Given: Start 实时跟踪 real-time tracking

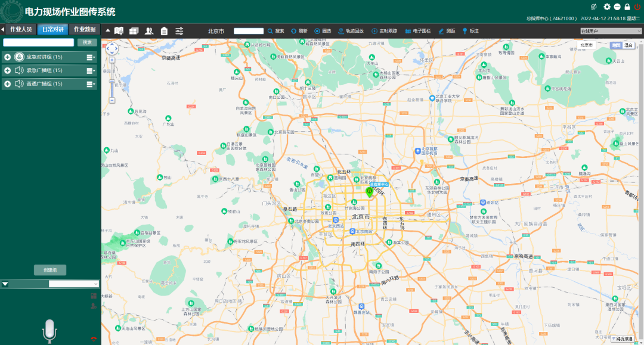Looking at the screenshot, I should 385,31.
